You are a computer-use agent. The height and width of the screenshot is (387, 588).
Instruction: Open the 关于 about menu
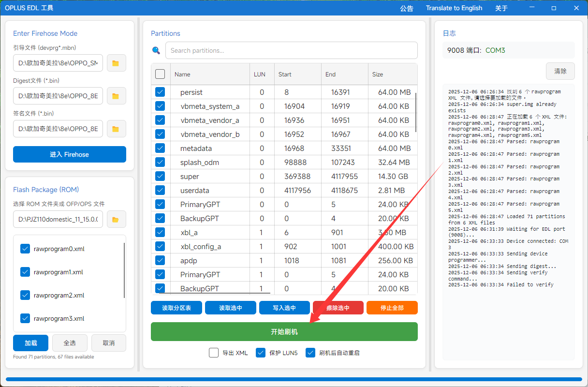pyautogui.click(x=501, y=8)
